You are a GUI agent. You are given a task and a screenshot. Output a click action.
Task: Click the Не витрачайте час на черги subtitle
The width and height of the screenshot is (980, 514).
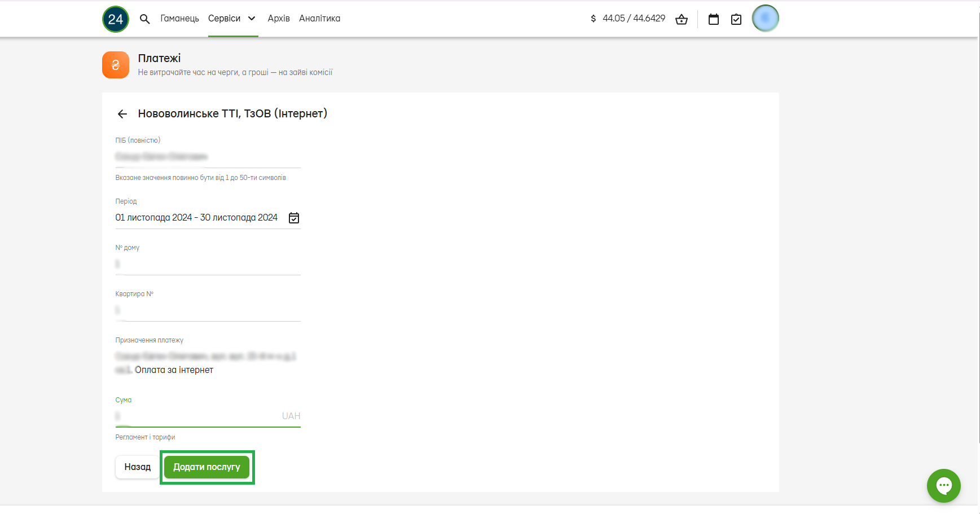tap(235, 72)
